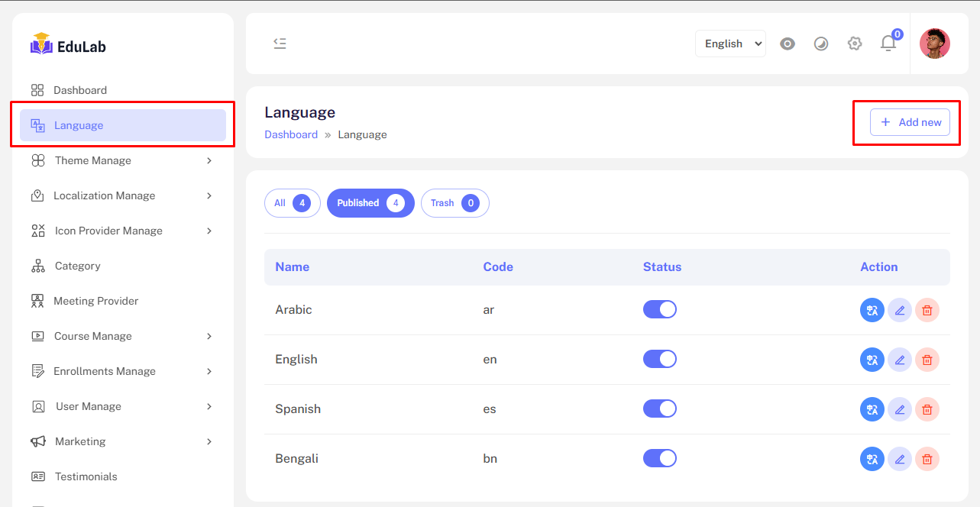Click the translate icon for Arabic

(x=872, y=310)
